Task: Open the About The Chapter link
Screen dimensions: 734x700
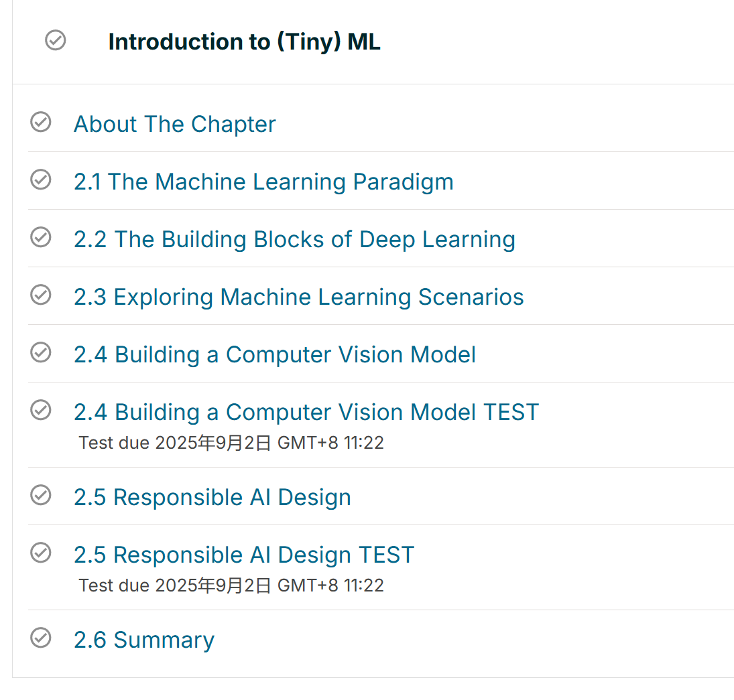Action: pyautogui.click(x=174, y=125)
